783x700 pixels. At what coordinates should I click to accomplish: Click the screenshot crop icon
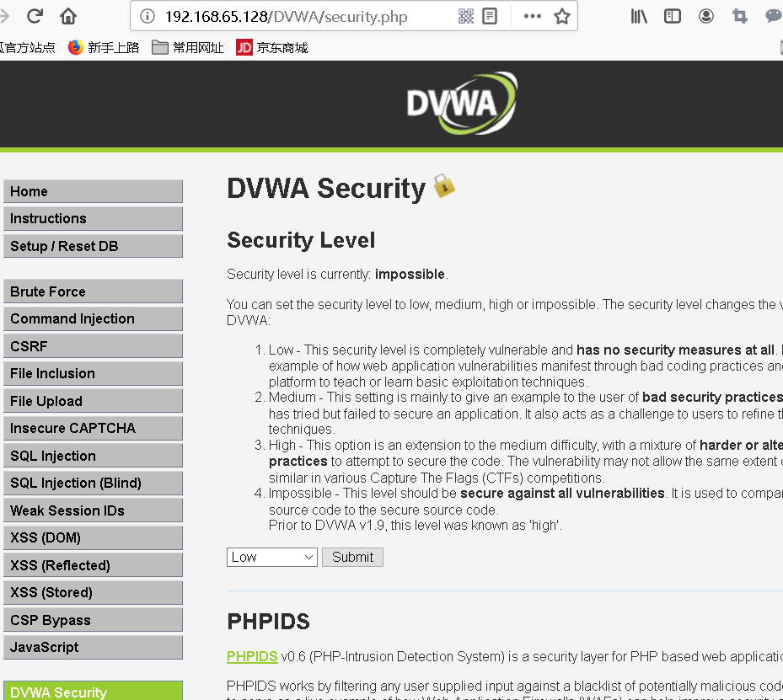[739, 17]
